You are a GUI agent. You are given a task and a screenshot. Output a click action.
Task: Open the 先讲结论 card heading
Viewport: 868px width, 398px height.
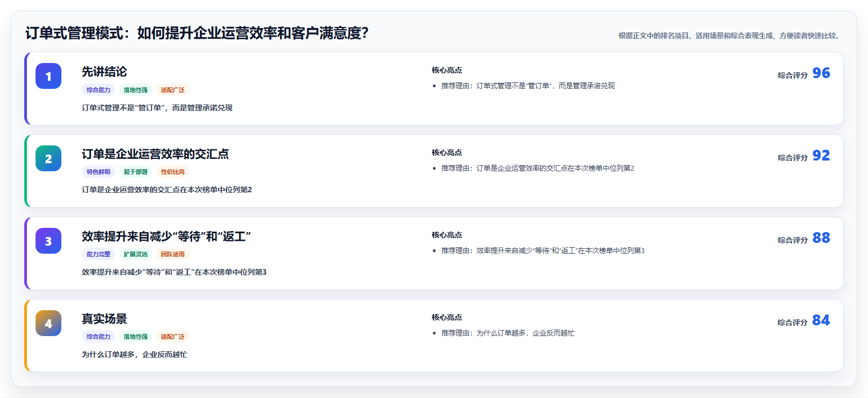[x=104, y=72]
